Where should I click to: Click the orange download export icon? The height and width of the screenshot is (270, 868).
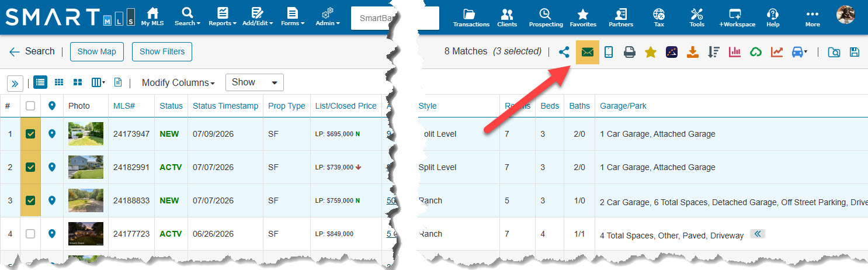692,52
